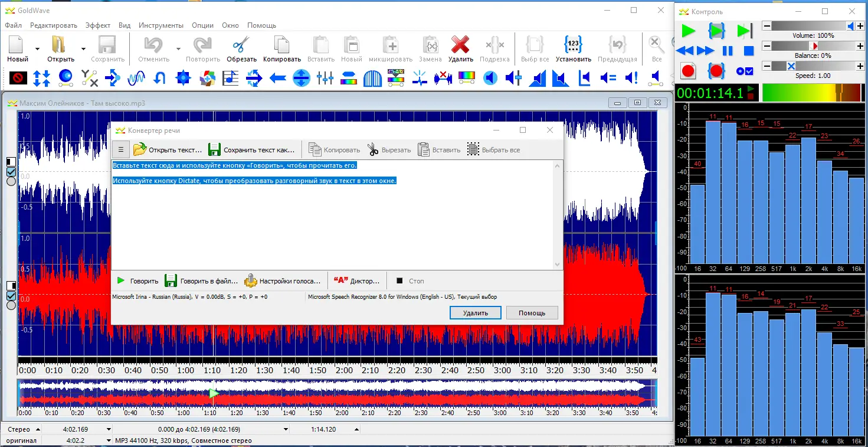Expand the Открыть button dropdown arrow

[83, 49]
